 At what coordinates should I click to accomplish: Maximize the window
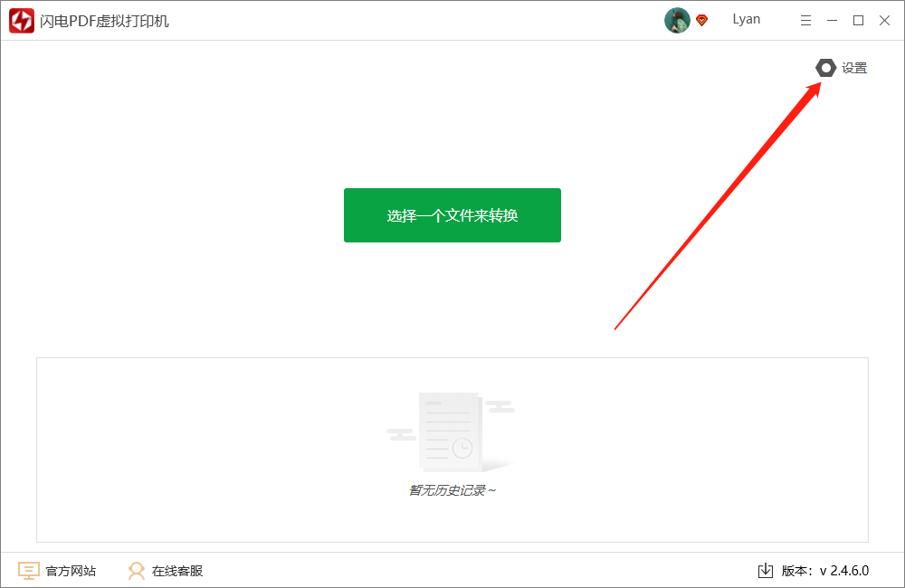click(858, 20)
